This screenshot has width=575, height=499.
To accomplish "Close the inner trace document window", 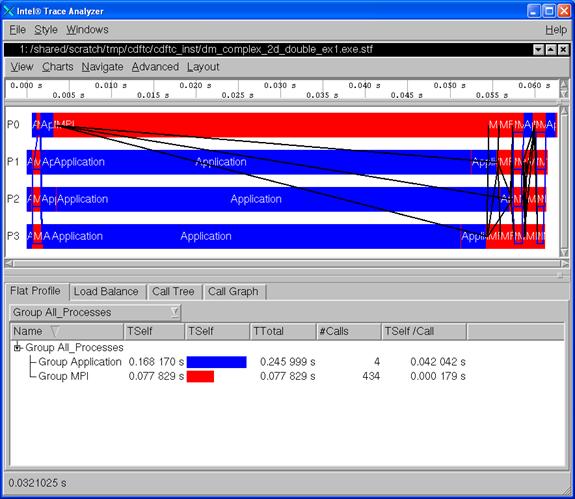I will pos(563,49).
